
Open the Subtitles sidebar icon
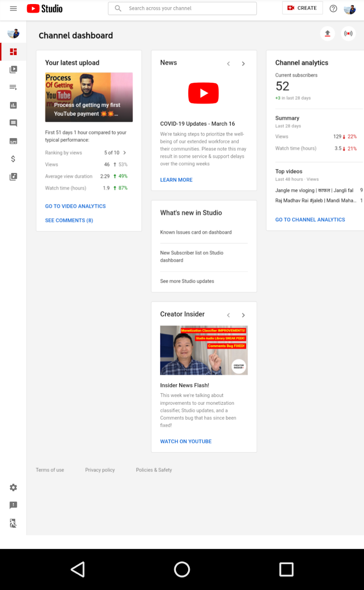click(13, 141)
